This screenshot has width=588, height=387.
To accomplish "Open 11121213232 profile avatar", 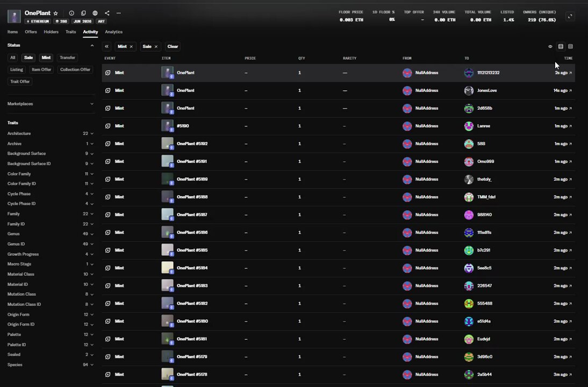I will tap(469, 73).
